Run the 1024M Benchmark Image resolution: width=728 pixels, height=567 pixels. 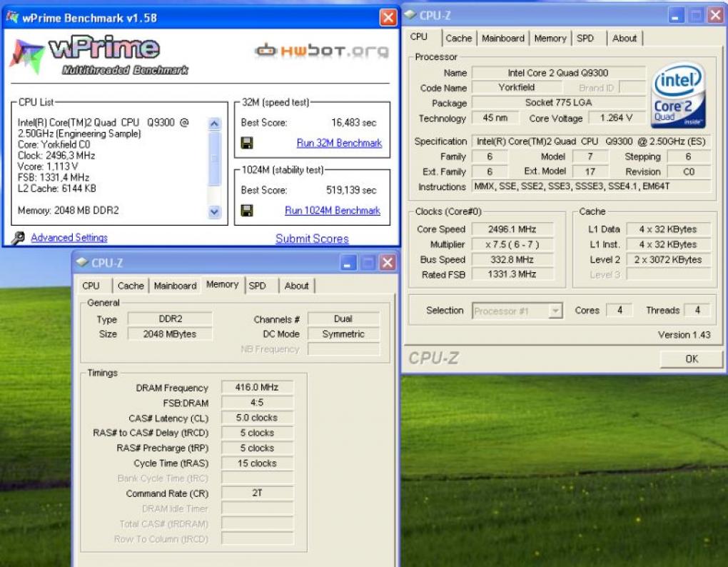(333, 211)
